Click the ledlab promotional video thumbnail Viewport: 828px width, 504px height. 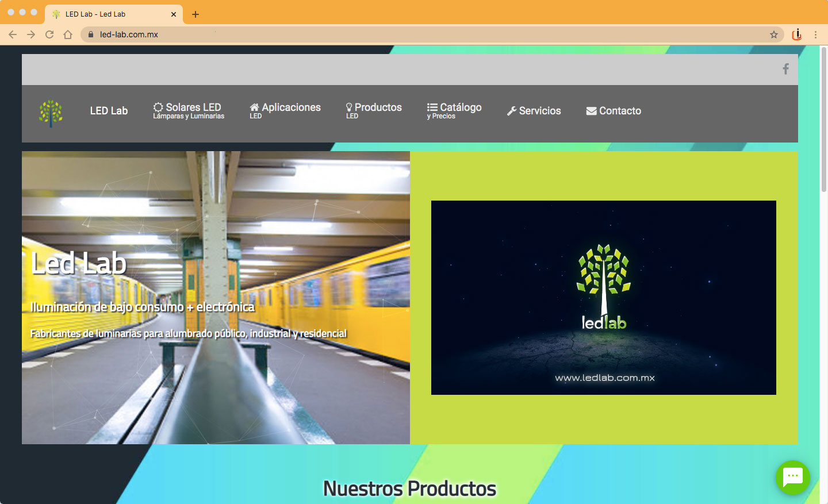point(603,297)
